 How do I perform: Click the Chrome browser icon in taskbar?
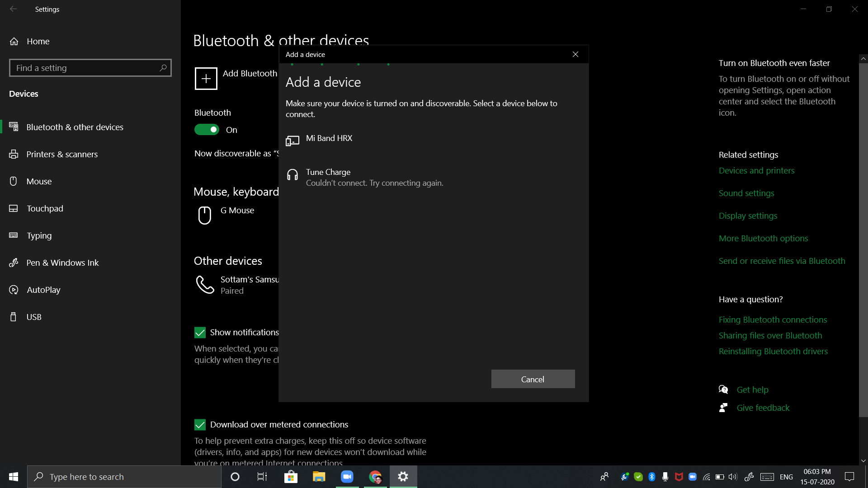pyautogui.click(x=375, y=476)
